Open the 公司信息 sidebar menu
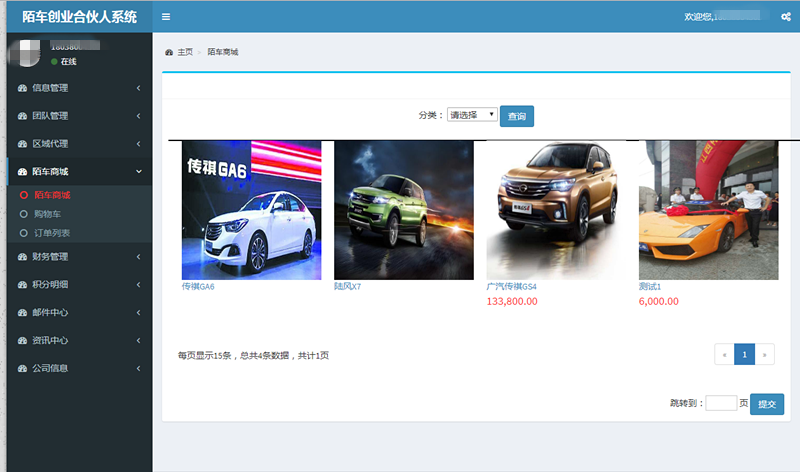The height and width of the screenshot is (472, 800). pyautogui.click(x=80, y=368)
